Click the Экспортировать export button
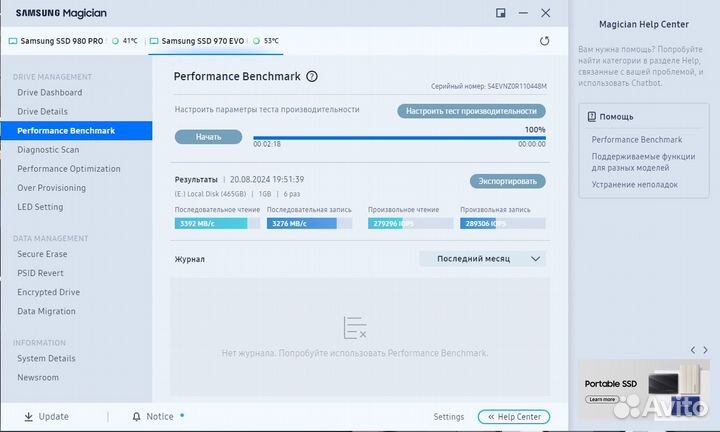The height and width of the screenshot is (432, 720). click(507, 181)
